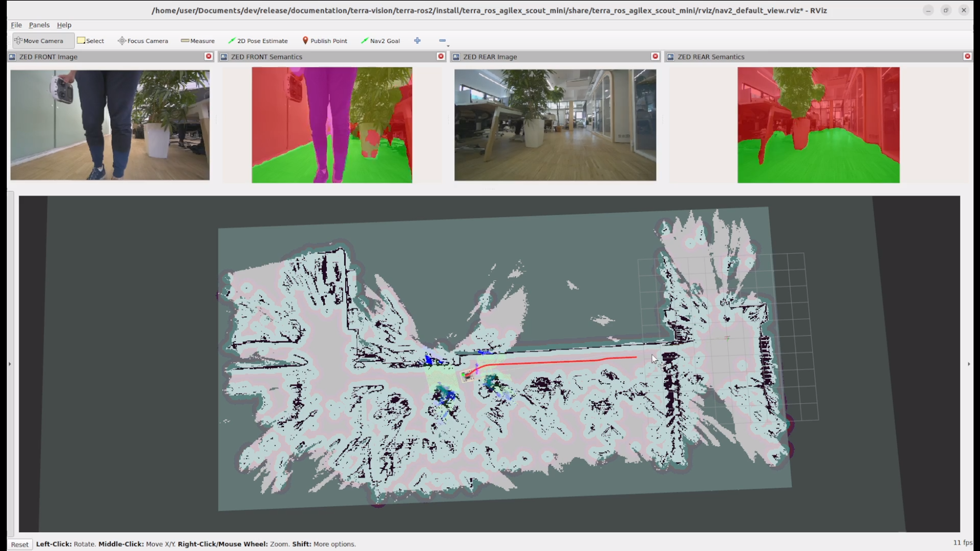The height and width of the screenshot is (551, 980).
Task: Choose the Focus Camera tool
Action: coord(143,41)
